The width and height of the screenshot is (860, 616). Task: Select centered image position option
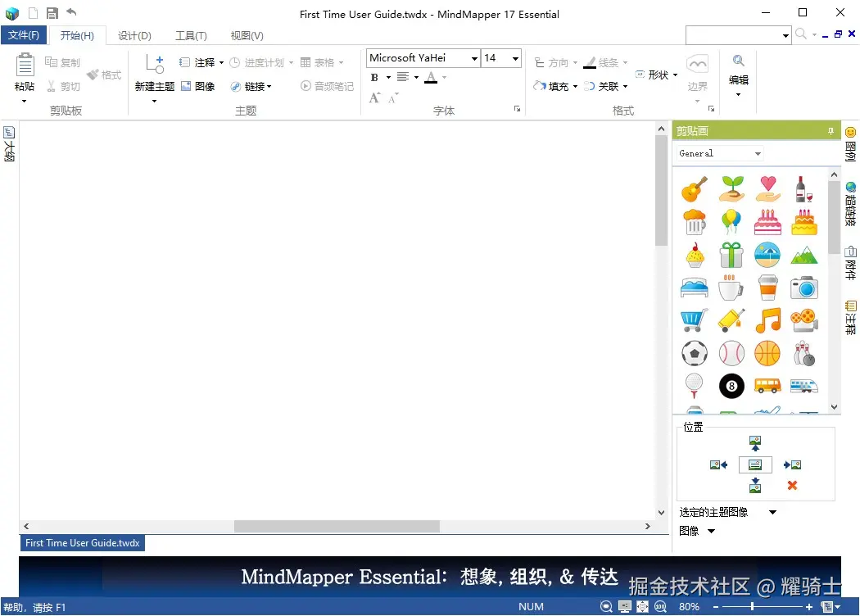click(x=755, y=465)
